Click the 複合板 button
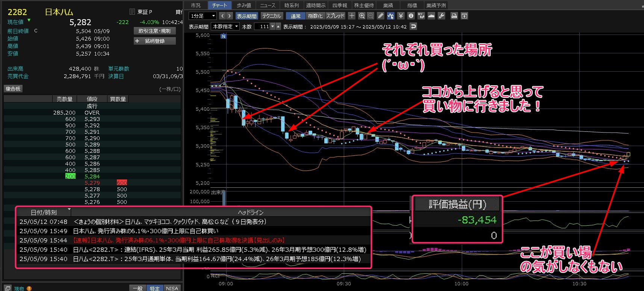 [x=13, y=89]
